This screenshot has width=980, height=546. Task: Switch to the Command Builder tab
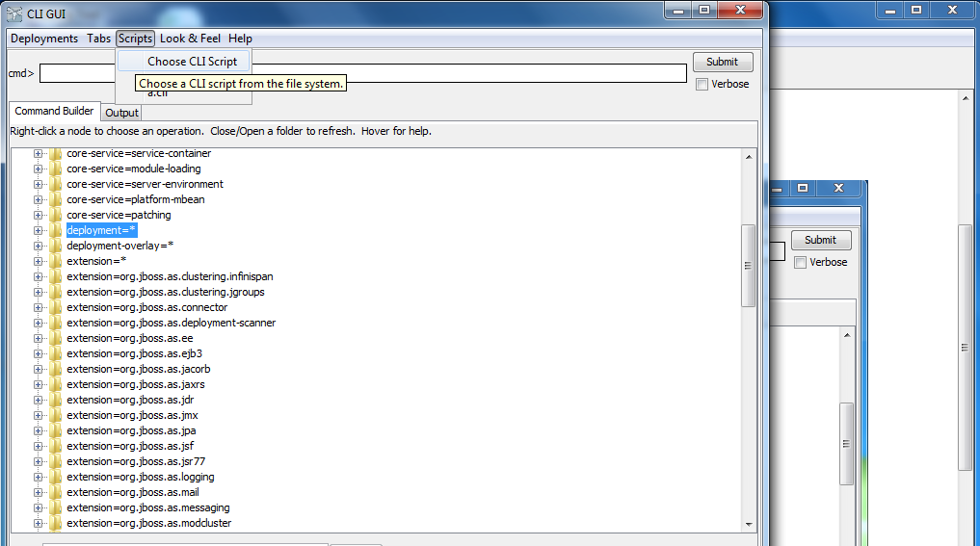point(54,111)
